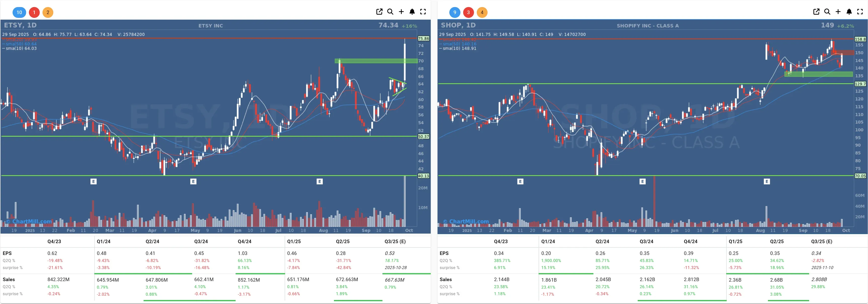Add ETSY to watchlist with plus icon
The height and width of the screenshot is (304, 868).
pyautogui.click(x=401, y=12)
